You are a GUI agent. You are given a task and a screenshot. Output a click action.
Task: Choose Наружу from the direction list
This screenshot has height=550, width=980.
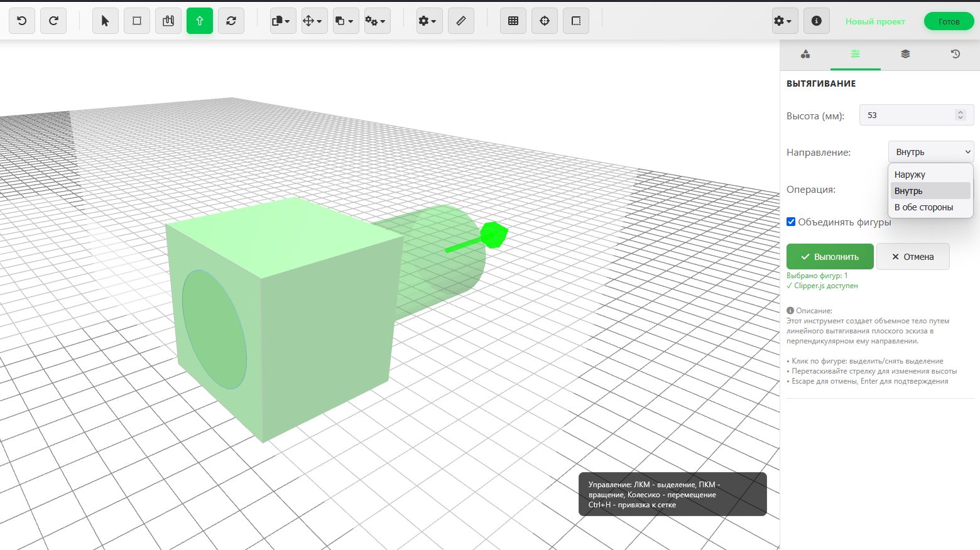pos(910,175)
